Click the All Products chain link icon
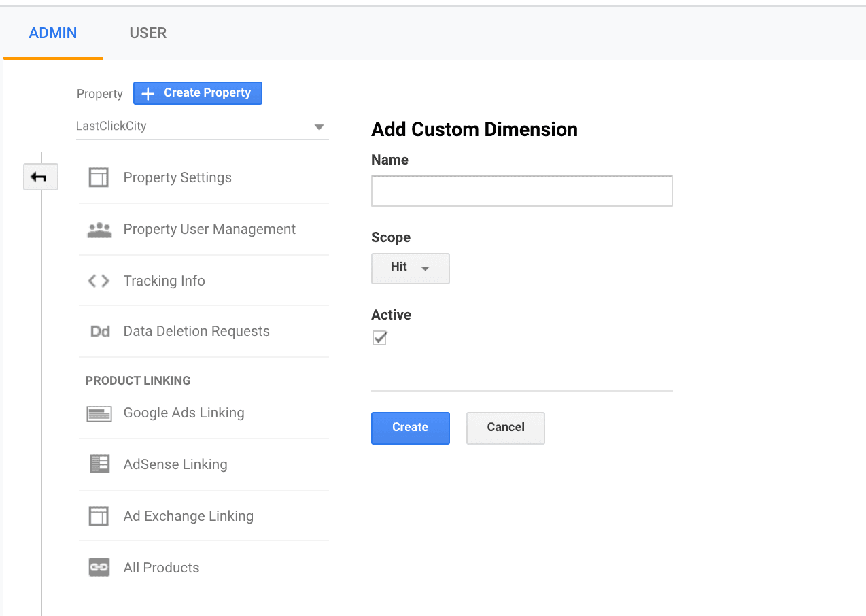This screenshot has height=616, width=866. pyautogui.click(x=99, y=568)
